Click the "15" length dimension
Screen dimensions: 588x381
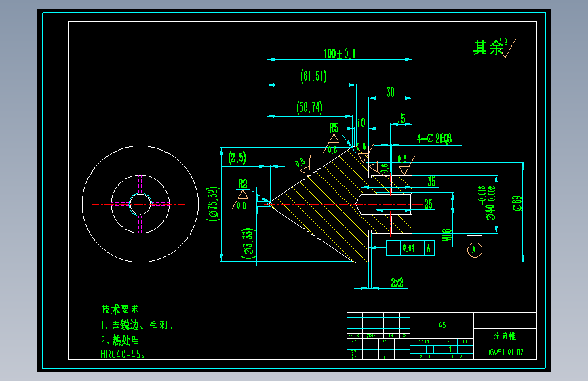point(401,119)
